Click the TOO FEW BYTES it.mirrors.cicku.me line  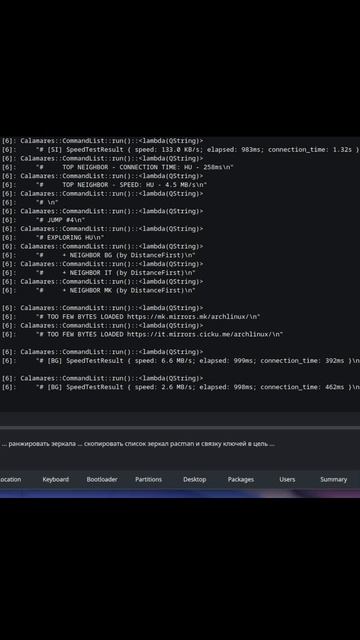[x=142, y=334]
